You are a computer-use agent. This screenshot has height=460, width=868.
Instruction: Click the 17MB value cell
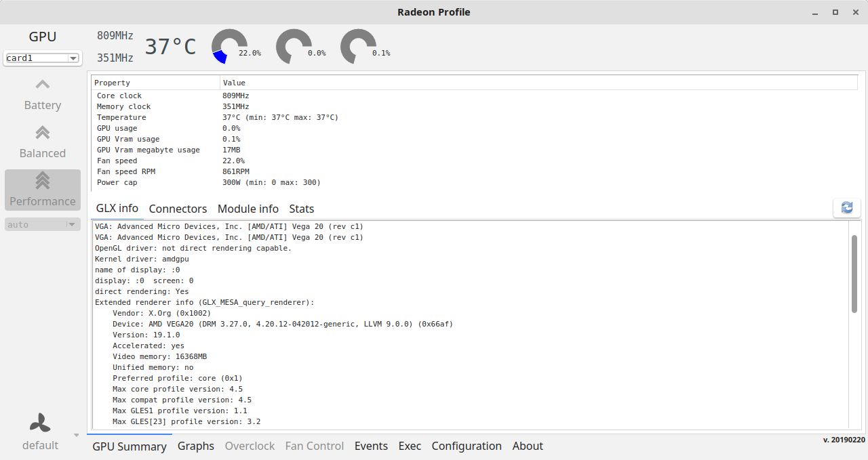(231, 150)
